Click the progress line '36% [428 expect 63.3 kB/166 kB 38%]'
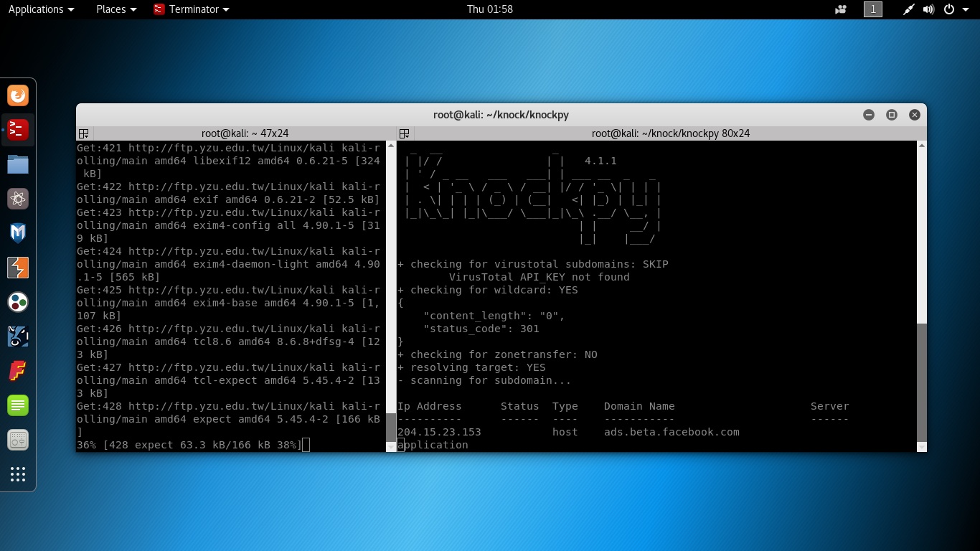This screenshot has width=980, height=551. [189, 445]
